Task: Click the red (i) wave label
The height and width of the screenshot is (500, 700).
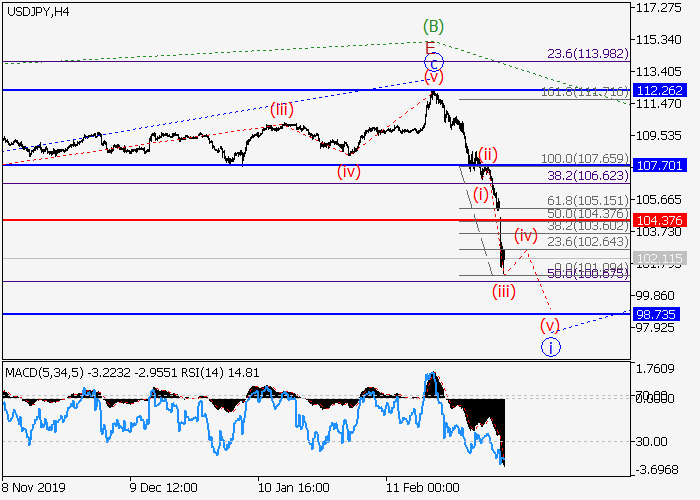Action: click(x=482, y=193)
